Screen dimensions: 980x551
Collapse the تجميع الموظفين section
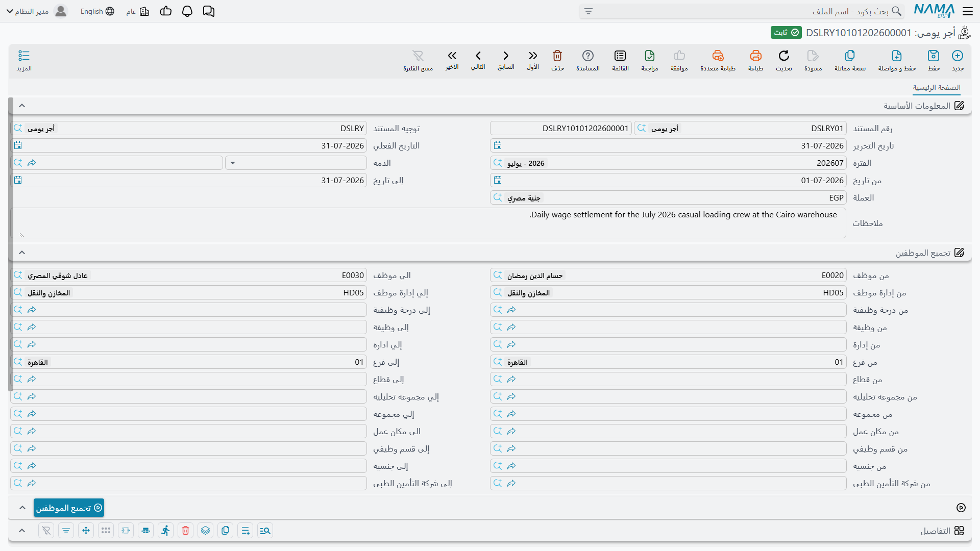[22, 253]
